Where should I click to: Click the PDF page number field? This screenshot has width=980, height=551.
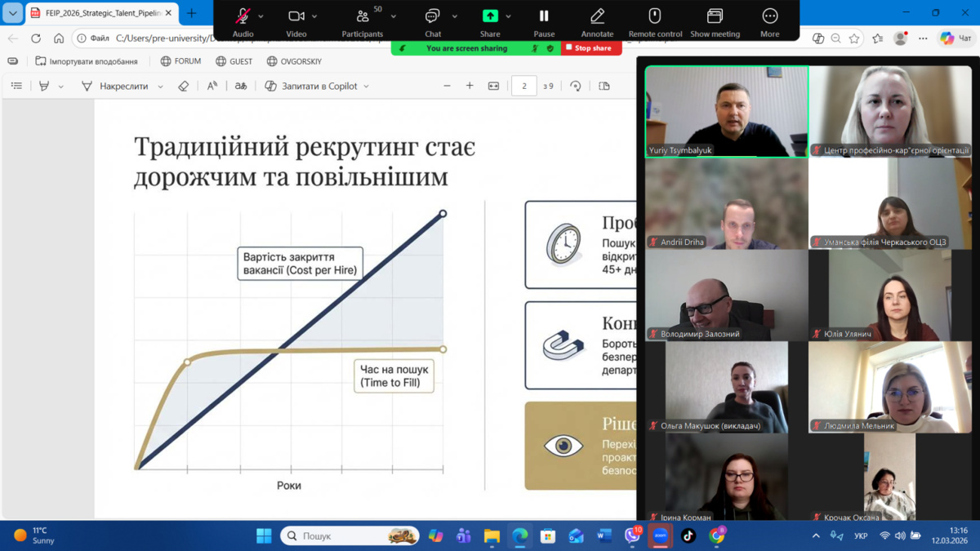click(523, 86)
